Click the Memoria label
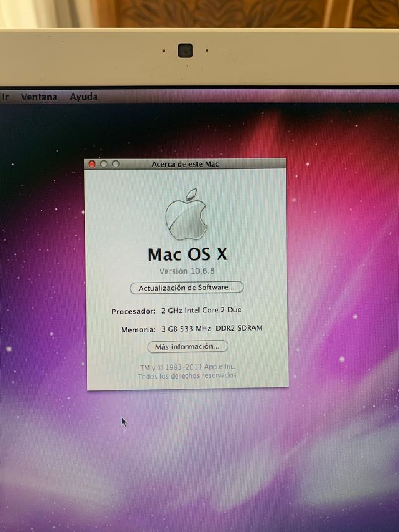The height and width of the screenshot is (532, 399). click(138, 329)
